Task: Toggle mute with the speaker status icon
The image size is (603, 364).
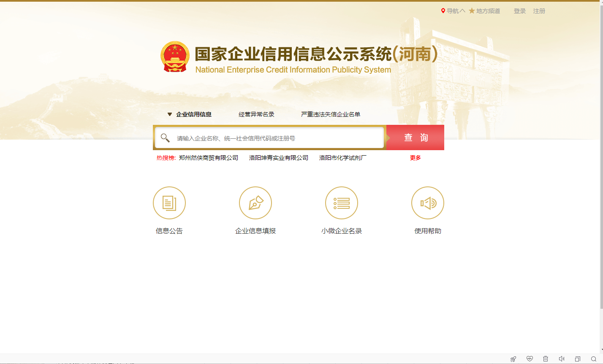Action: (x=561, y=359)
